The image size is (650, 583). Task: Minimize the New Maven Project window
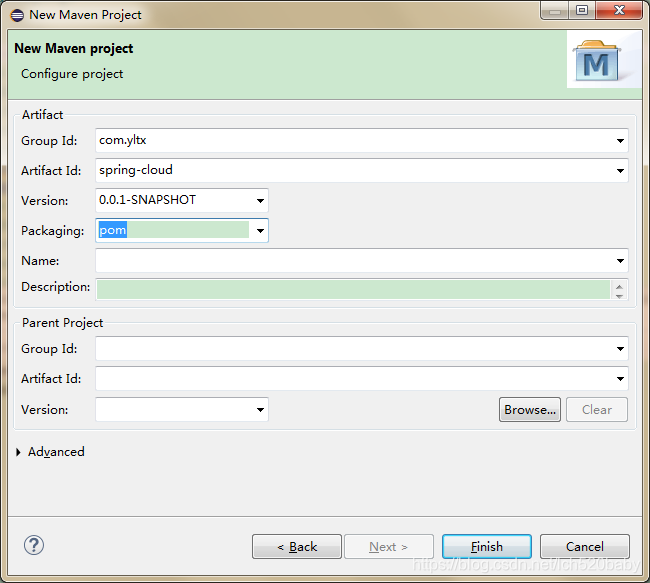[555, 10]
